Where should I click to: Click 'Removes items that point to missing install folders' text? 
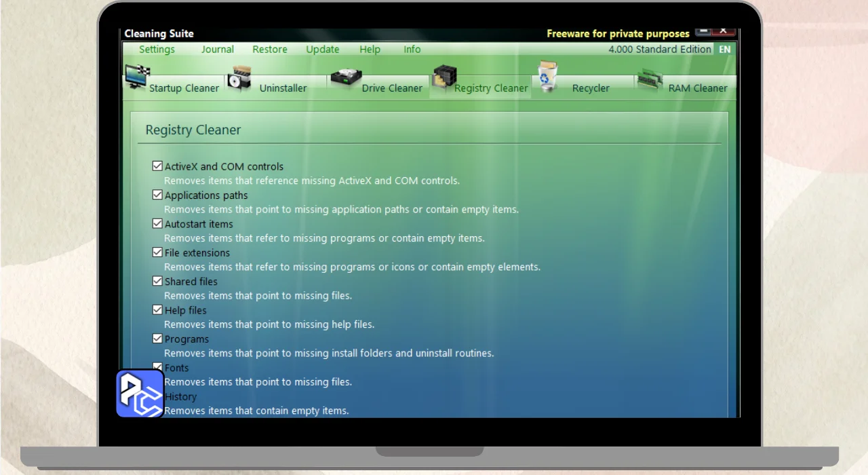coord(329,354)
